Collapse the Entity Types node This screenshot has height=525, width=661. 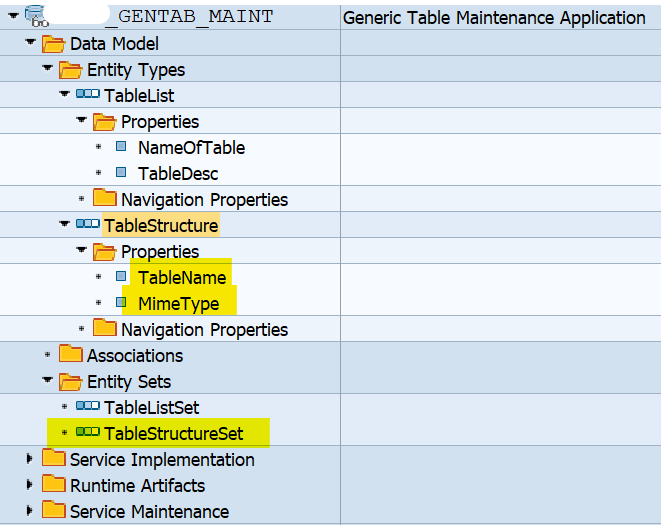pyautogui.click(x=47, y=68)
